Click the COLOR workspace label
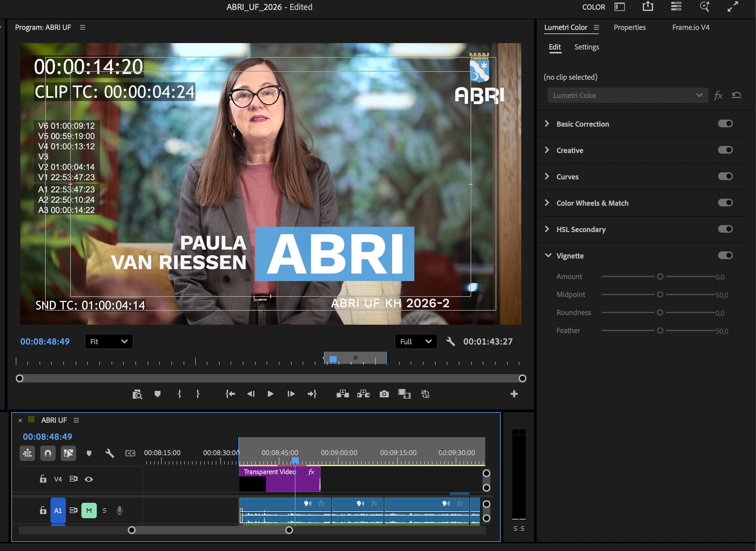Screen dimensions: 756x551 coord(594,7)
